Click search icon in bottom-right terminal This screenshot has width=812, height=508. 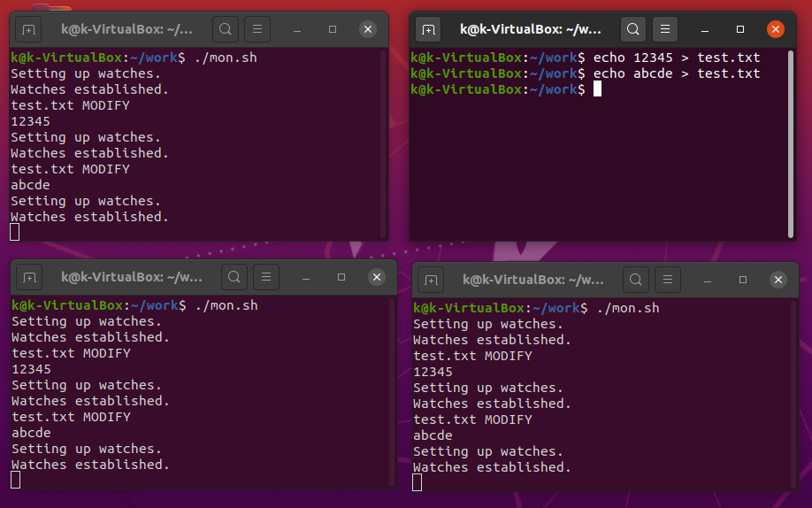[x=636, y=280]
